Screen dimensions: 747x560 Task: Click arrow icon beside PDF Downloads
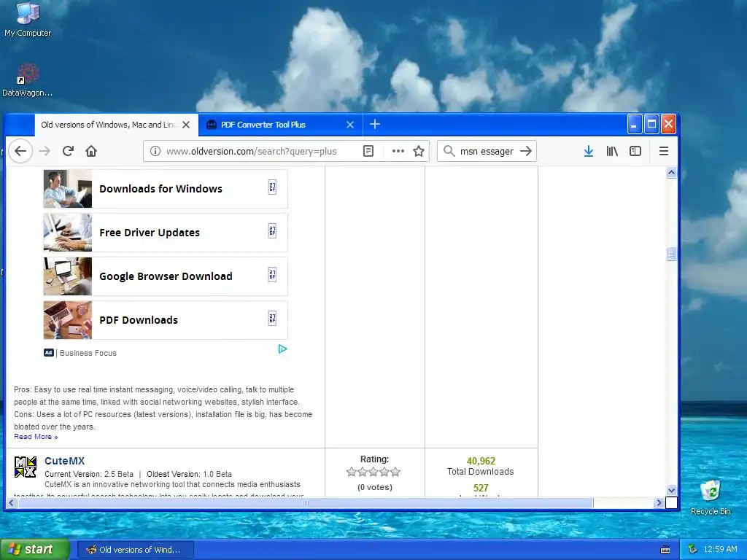coord(272,319)
